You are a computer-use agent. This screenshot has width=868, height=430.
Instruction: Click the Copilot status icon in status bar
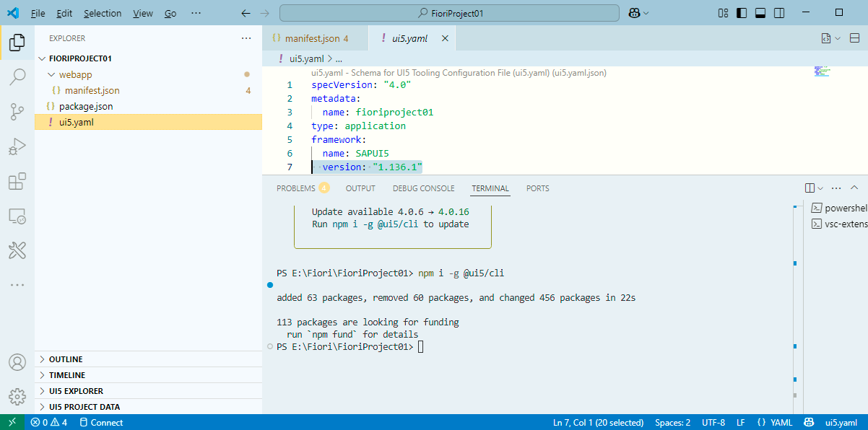[810, 422]
